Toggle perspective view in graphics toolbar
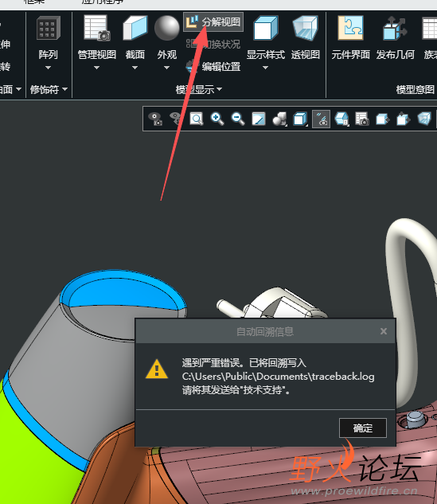 424,119
